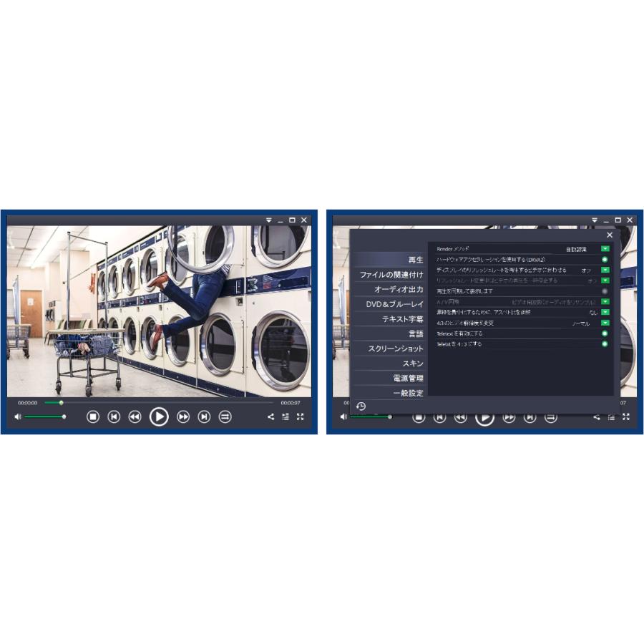Open the スクリーンショット settings category
The image size is (644, 644).
pyautogui.click(x=396, y=348)
